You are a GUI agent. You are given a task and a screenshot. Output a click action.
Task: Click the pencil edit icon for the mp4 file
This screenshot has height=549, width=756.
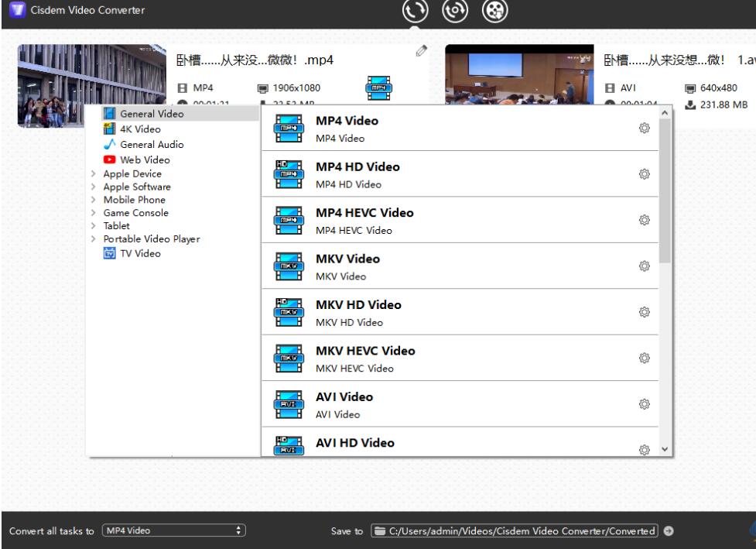[421, 50]
